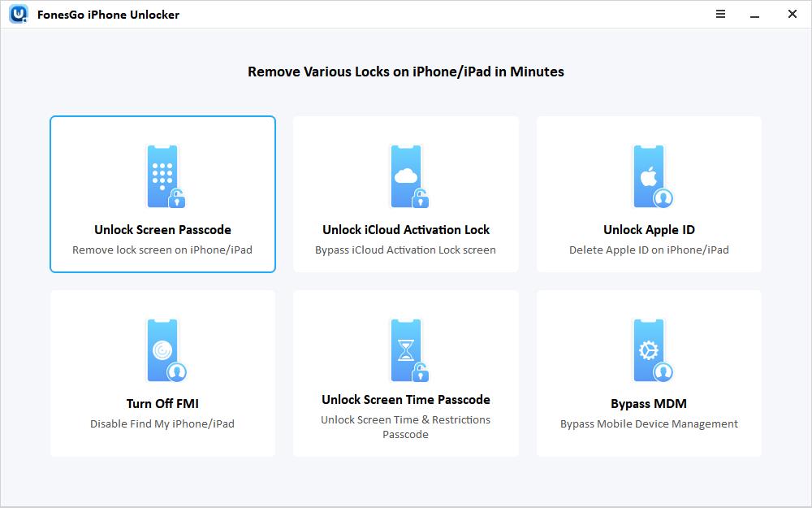
Task: Open the Unlock iCloud Activation Lock title
Action: pyautogui.click(x=406, y=230)
